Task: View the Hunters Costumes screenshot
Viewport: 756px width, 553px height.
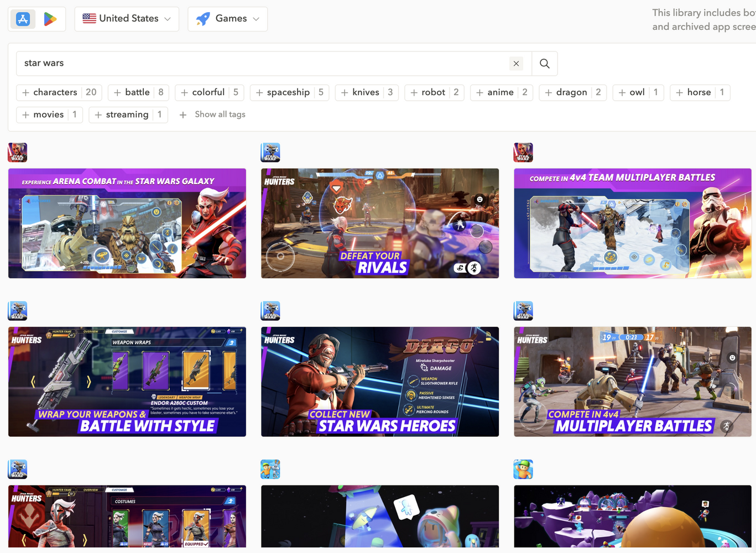Action: point(127,517)
